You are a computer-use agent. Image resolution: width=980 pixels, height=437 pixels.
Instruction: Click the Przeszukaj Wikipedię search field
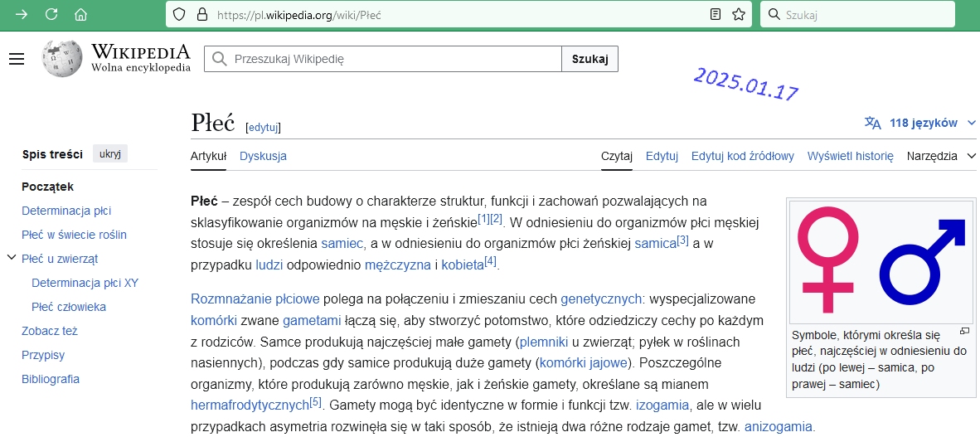pos(390,59)
